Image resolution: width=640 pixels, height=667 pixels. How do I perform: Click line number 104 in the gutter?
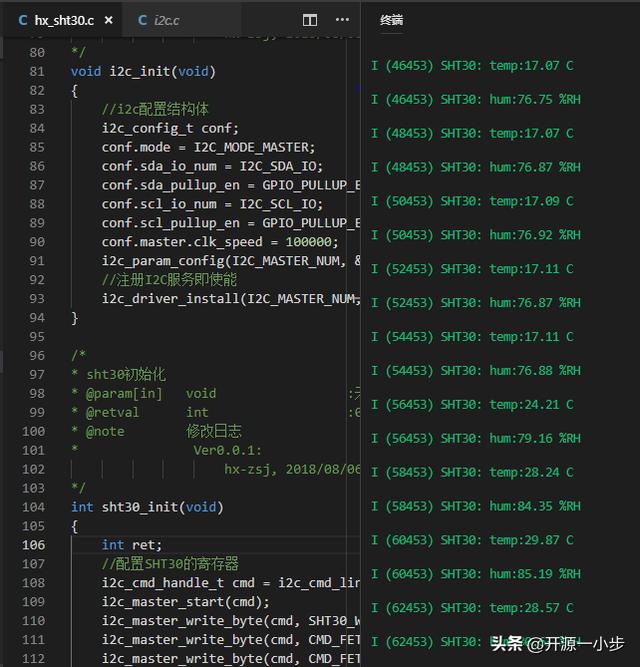coord(33,507)
